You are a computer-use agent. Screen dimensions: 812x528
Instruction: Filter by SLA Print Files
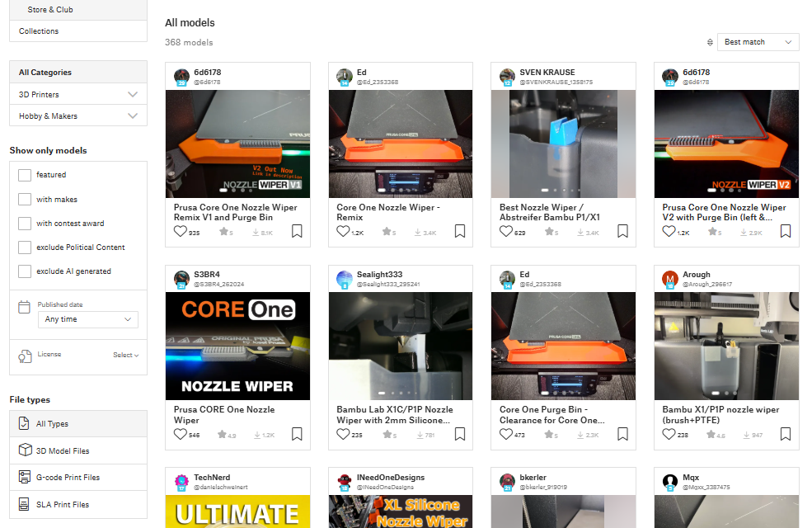click(78, 505)
